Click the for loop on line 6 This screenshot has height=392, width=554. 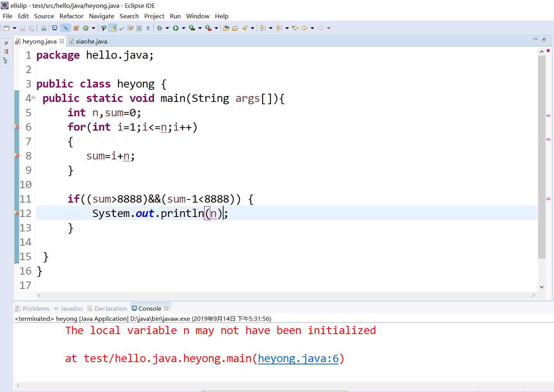coord(133,127)
